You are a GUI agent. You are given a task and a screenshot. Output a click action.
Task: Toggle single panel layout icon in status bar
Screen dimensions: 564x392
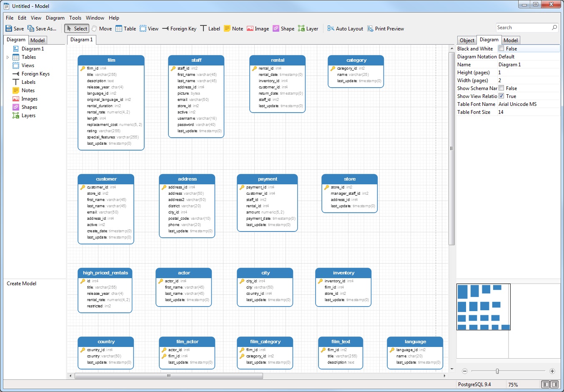(546, 384)
